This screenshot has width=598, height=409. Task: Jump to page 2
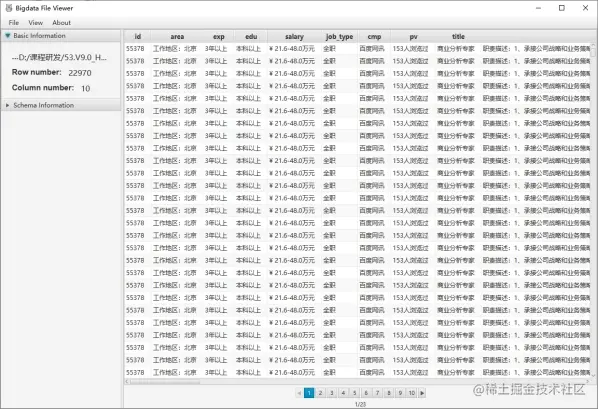point(321,393)
